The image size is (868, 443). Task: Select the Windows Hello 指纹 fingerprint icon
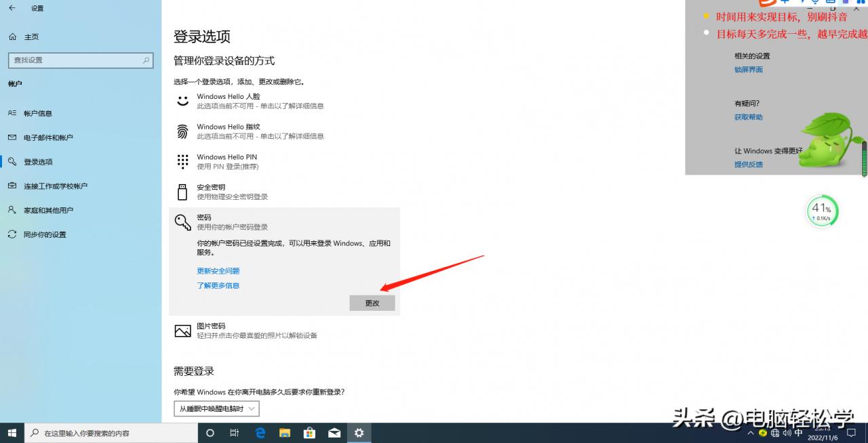(x=182, y=131)
